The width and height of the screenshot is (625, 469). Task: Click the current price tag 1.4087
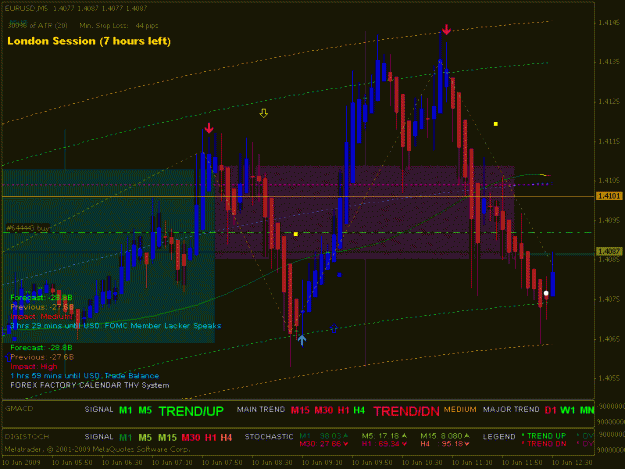609,251
